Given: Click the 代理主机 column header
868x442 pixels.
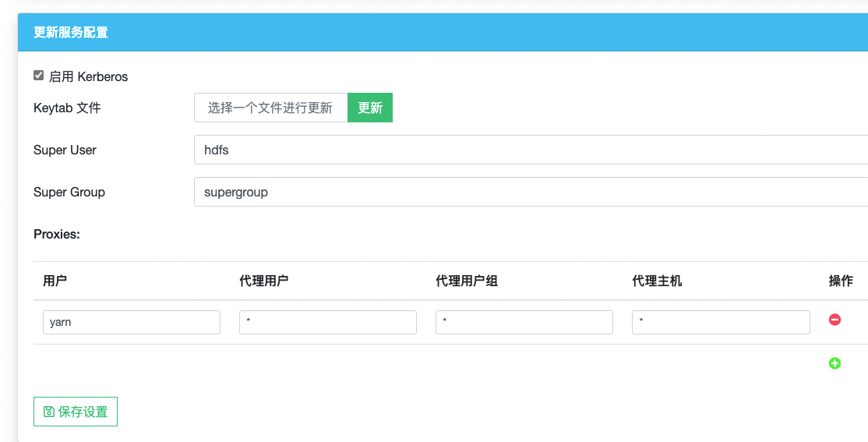Looking at the screenshot, I should [x=657, y=281].
